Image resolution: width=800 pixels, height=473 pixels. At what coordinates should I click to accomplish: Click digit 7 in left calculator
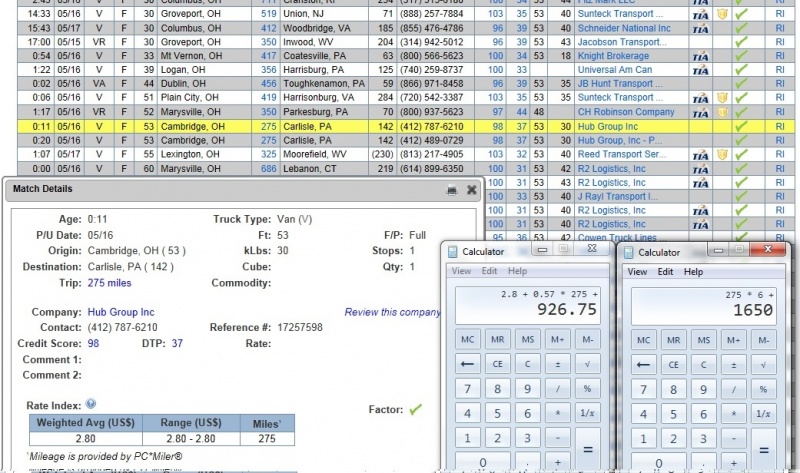click(467, 389)
